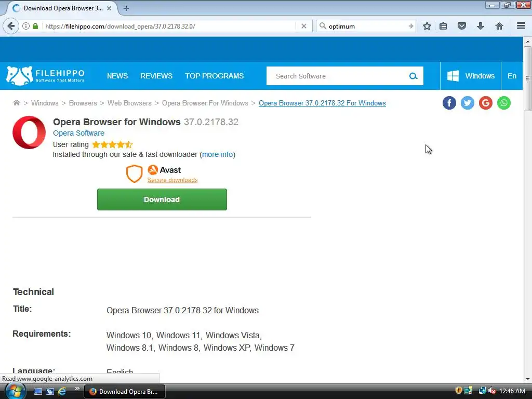Click Web Browsers breadcrumb link

pyautogui.click(x=129, y=103)
